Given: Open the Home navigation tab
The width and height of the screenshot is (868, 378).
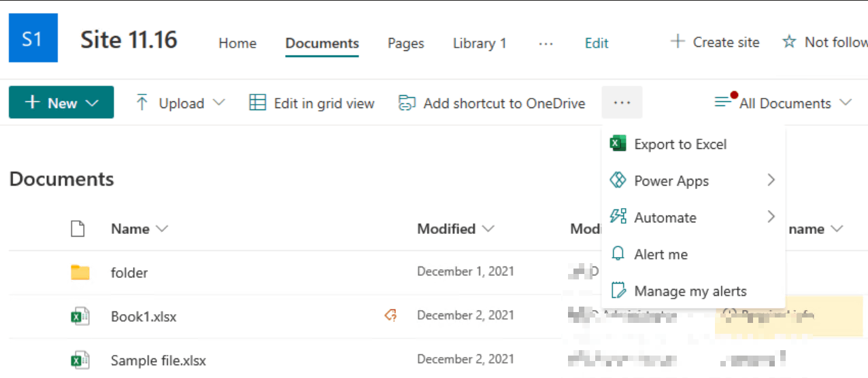Looking at the screenshot, I should click(237, 43).
